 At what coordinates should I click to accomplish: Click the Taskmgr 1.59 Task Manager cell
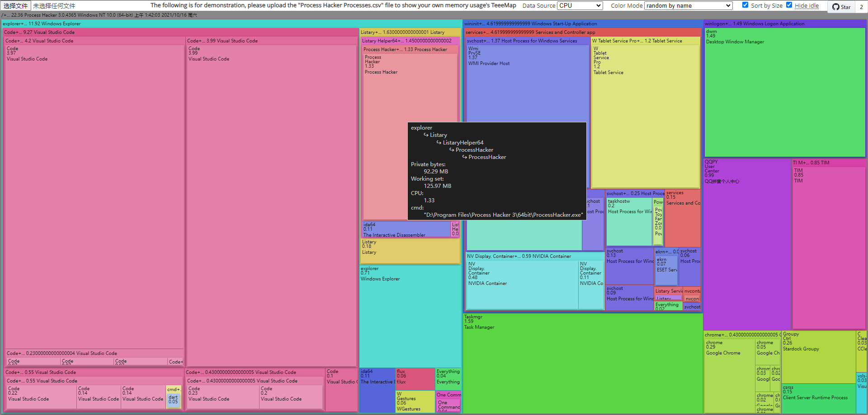[x=582, y=363]
